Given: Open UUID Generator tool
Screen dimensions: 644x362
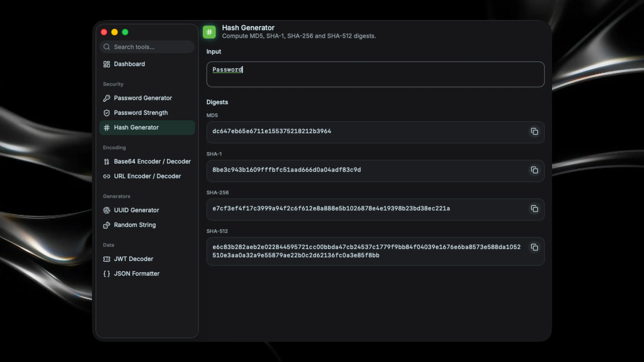Looking at the screenshot, I should (x=147, y=210).
